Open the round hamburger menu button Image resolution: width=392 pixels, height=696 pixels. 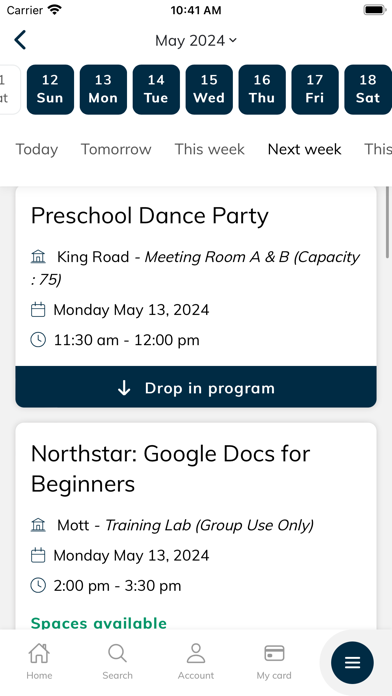352,663
